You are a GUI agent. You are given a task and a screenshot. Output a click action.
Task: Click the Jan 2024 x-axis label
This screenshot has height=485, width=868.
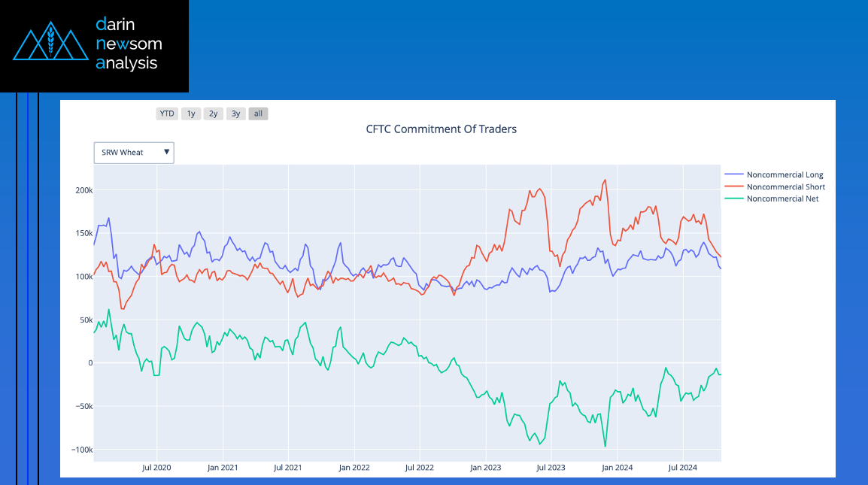point(617,468)
